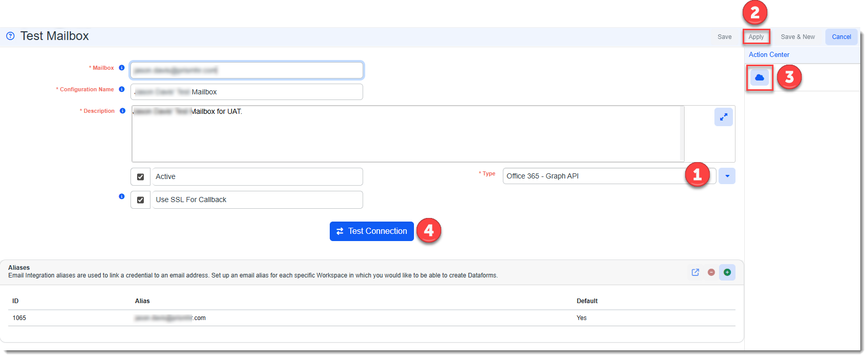
Task: Run Test Connection
Action: pyautogui.click(x=372, y=231)
